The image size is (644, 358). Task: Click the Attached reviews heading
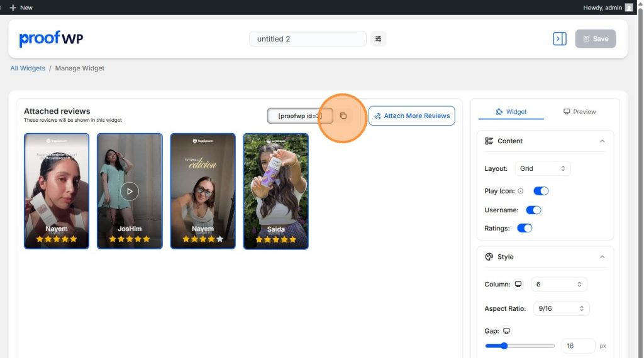pos(57,111)
